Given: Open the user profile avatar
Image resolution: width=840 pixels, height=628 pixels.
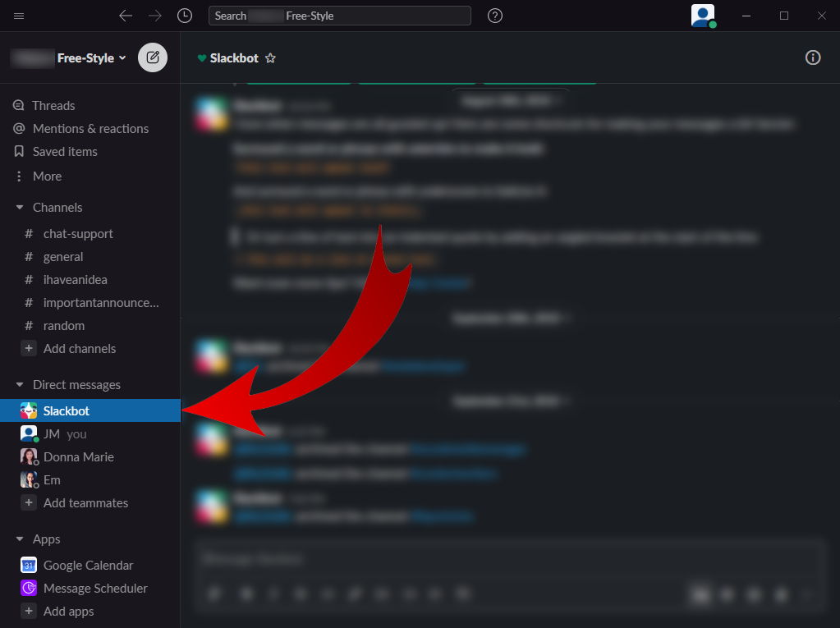Looking at the screenshot, I should (703, 16).
